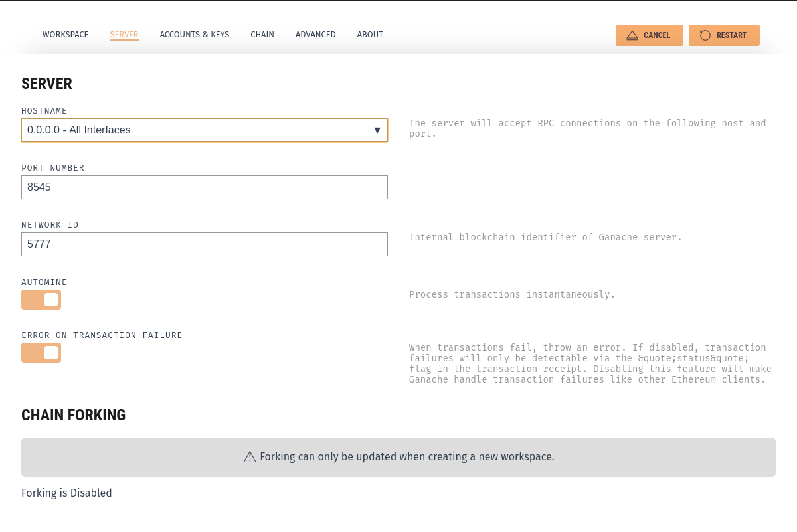Click the 'Forking is Disabled' text

66,493
